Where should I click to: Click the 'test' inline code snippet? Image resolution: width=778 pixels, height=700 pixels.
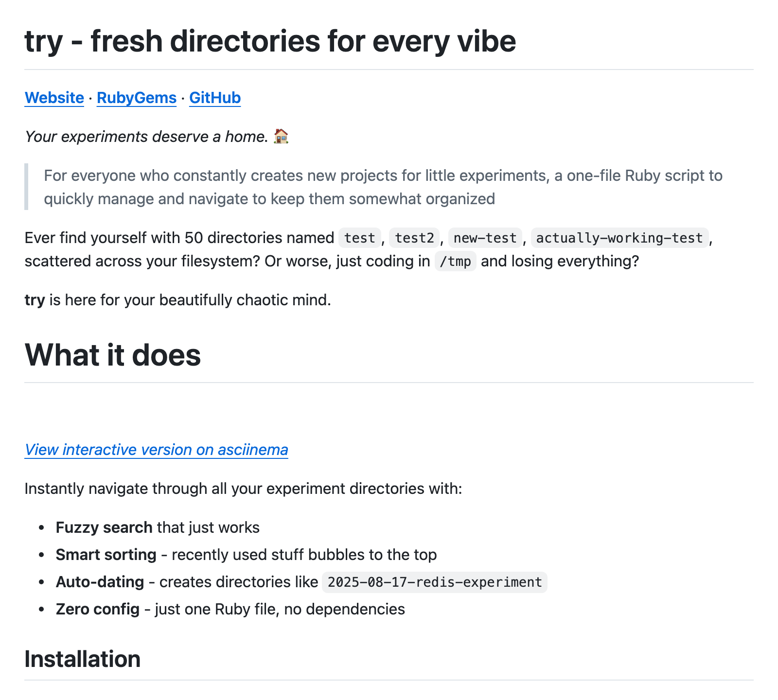[x=359, y=238]
